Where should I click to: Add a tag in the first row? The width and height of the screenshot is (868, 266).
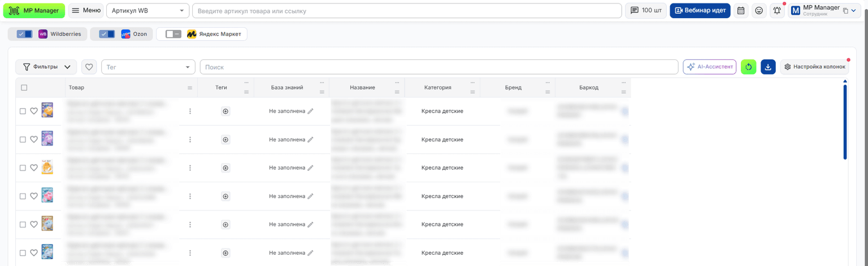pos(225,111)
